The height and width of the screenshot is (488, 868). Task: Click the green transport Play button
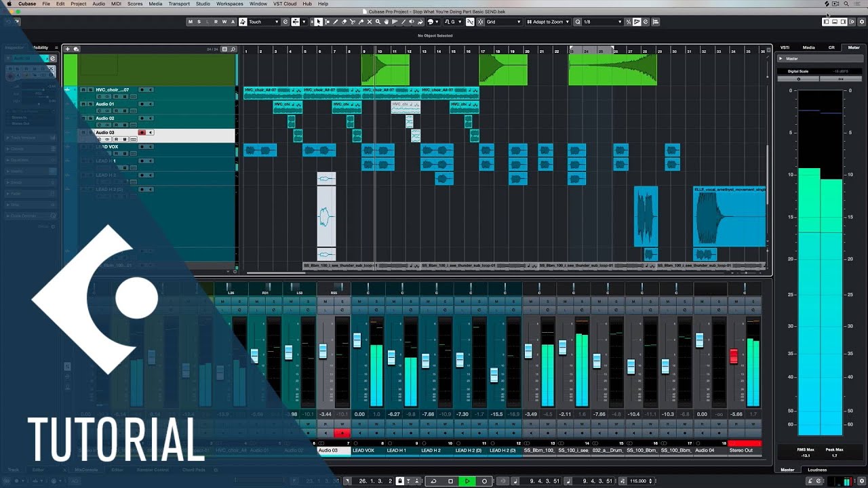click(x=467, y=481)
